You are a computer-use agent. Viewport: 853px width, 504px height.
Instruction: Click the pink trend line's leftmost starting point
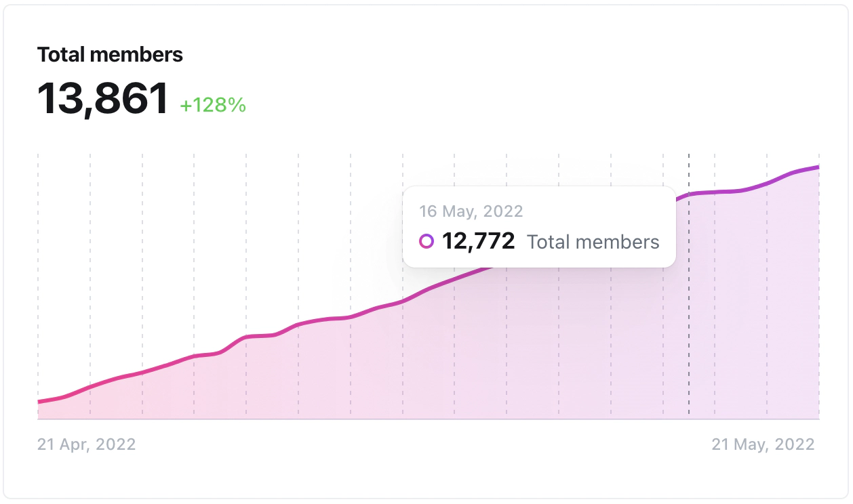(x=39, y=402)
